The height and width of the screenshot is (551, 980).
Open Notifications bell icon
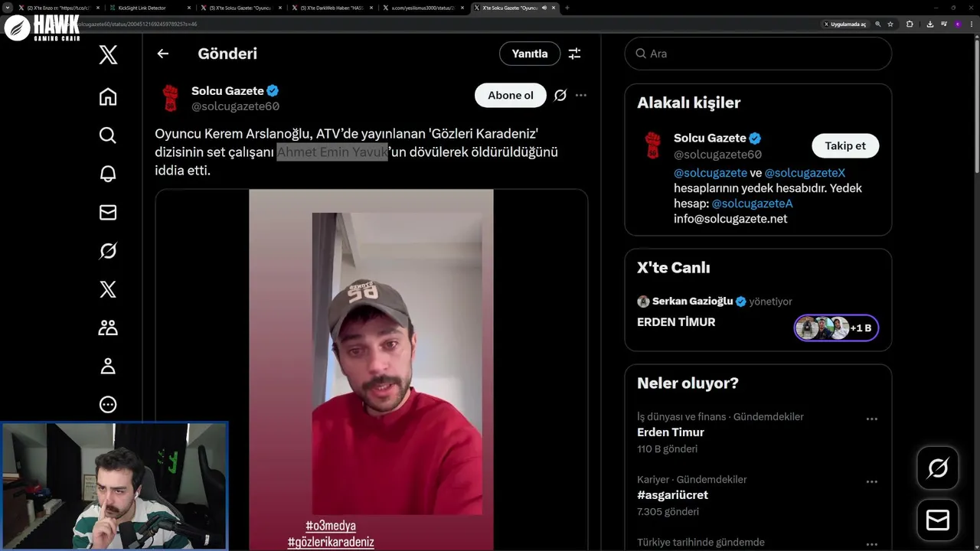(108, 174)
